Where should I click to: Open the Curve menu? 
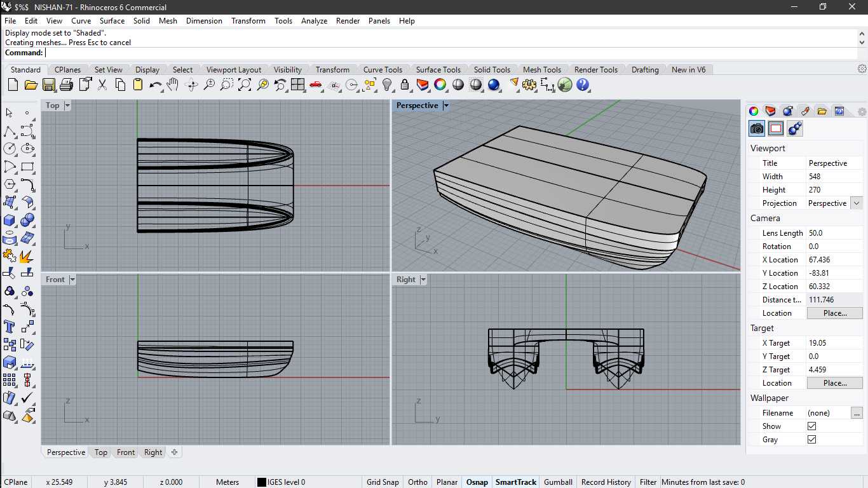click(x=81, y=21)
